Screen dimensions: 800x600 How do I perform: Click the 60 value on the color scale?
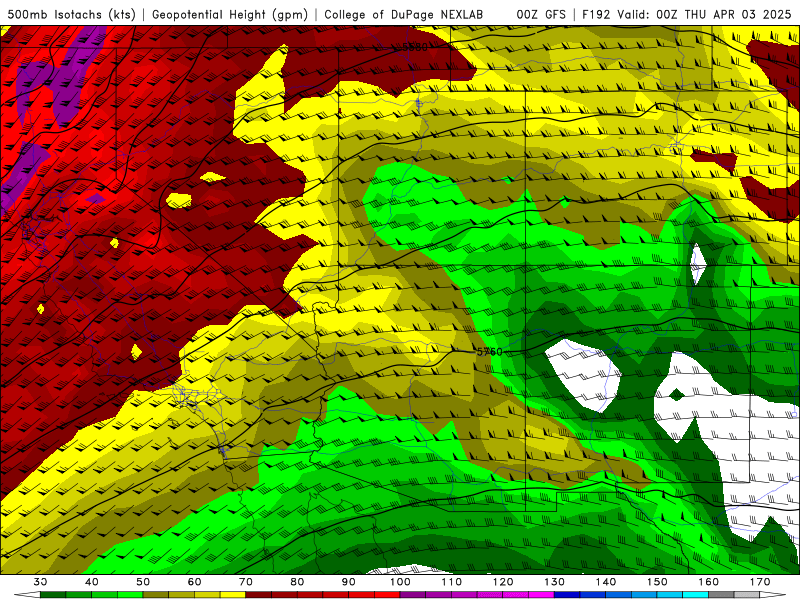(x=194, y=582)
